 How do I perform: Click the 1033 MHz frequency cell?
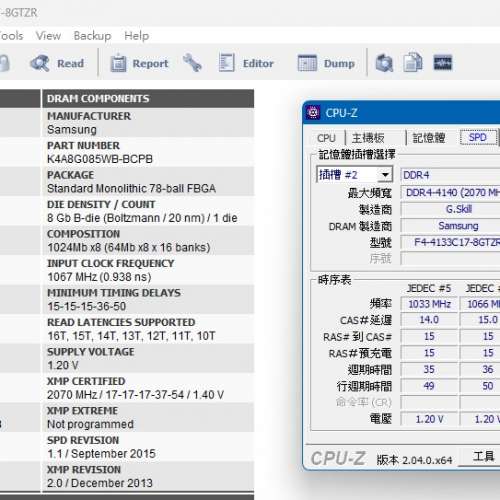429,304
